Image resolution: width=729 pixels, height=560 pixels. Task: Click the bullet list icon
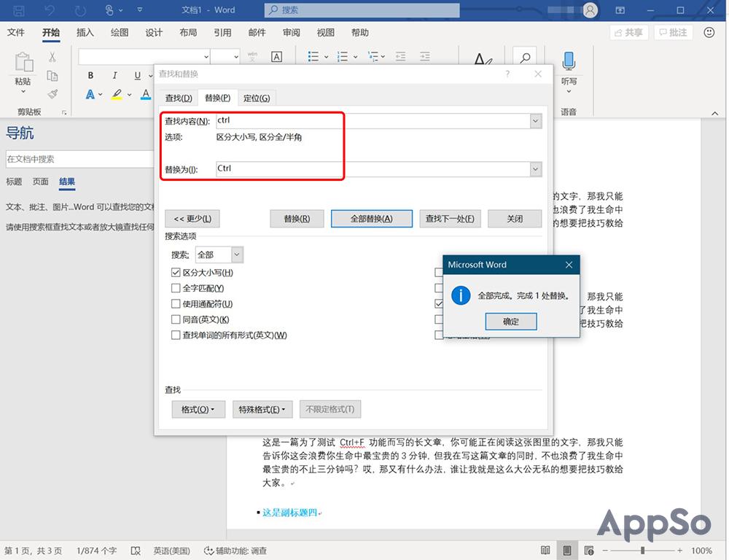(313, 57)
